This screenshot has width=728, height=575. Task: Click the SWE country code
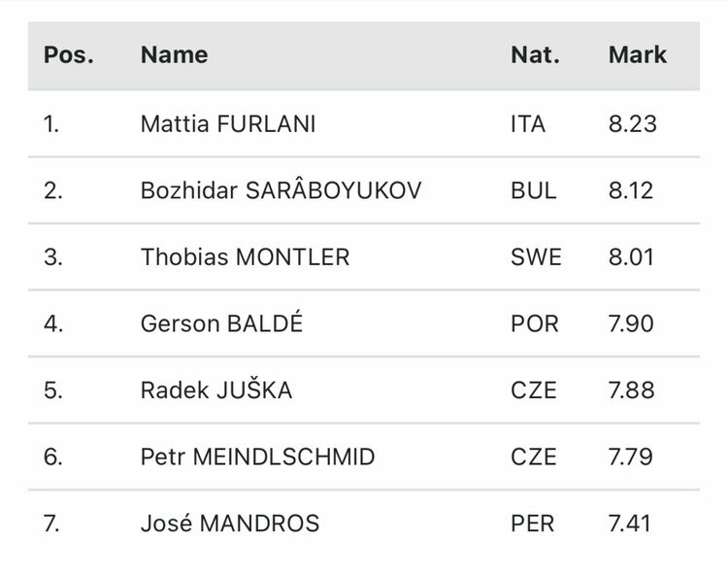(536, 257)
